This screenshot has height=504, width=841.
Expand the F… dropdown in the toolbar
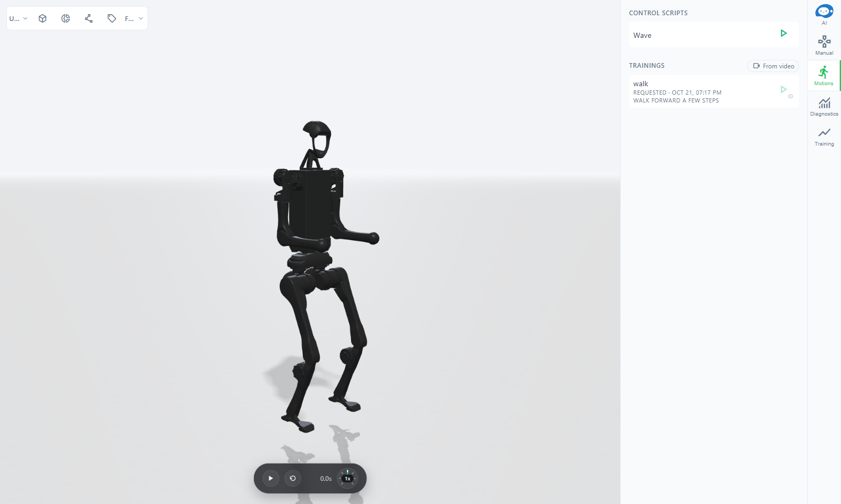134,18
